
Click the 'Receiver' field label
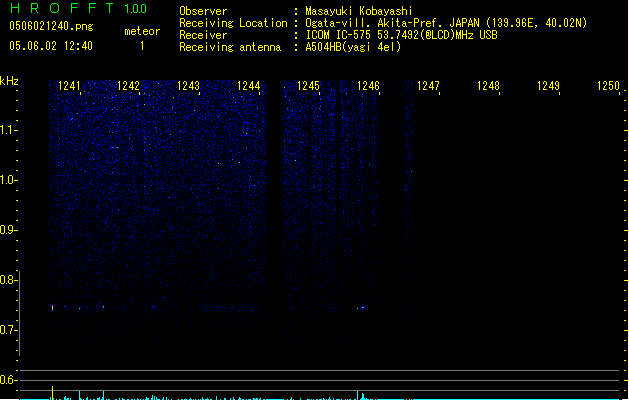point(203,35)
